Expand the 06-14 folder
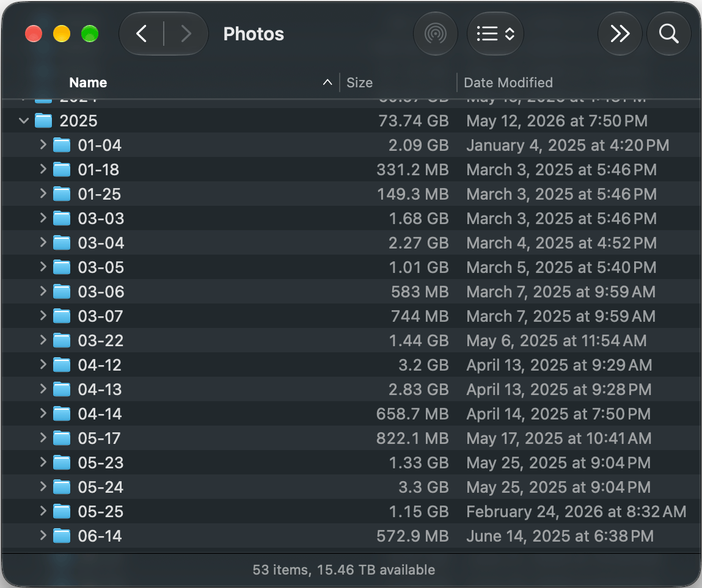This screenshot has width=702, height=588. [43, 535]
